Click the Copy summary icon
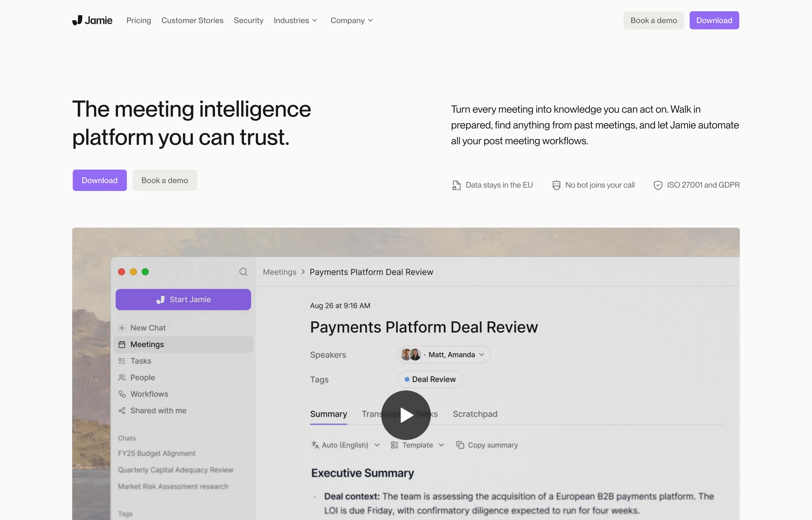Screen dimensions: 812x520 [460, 445]
